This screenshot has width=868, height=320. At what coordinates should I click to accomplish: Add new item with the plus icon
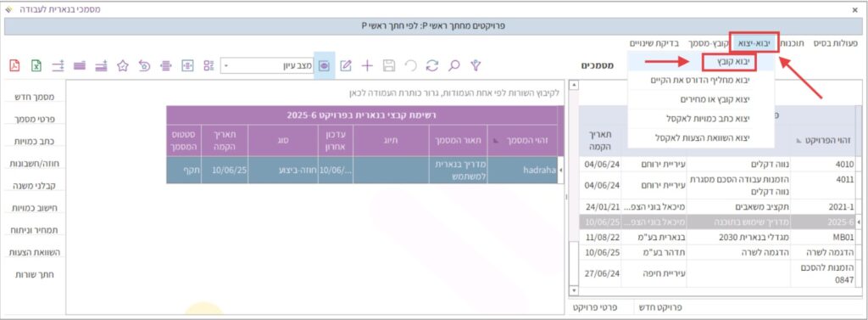368,65
